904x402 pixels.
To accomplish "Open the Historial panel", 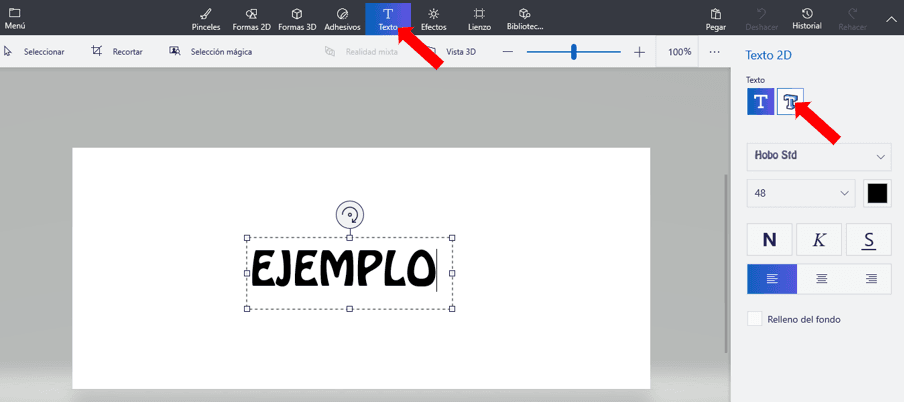I will [807, 18].
